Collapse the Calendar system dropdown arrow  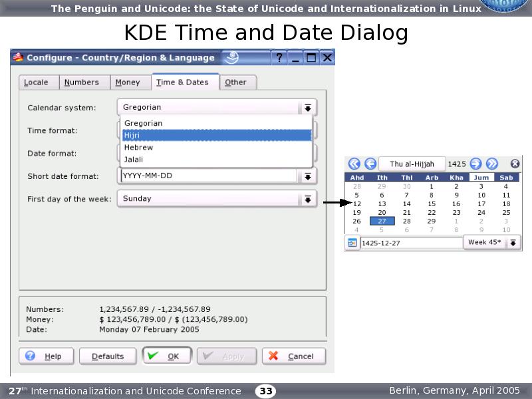coord(307,108)
